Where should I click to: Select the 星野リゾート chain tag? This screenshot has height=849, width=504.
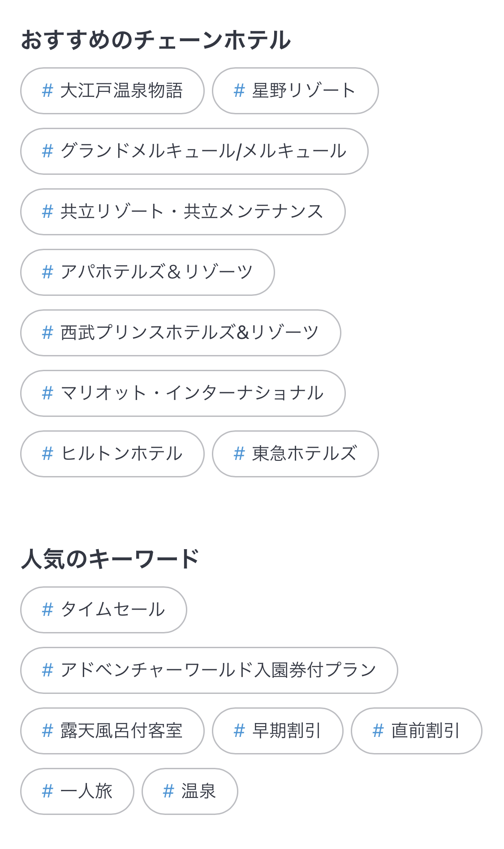[295, 91]
